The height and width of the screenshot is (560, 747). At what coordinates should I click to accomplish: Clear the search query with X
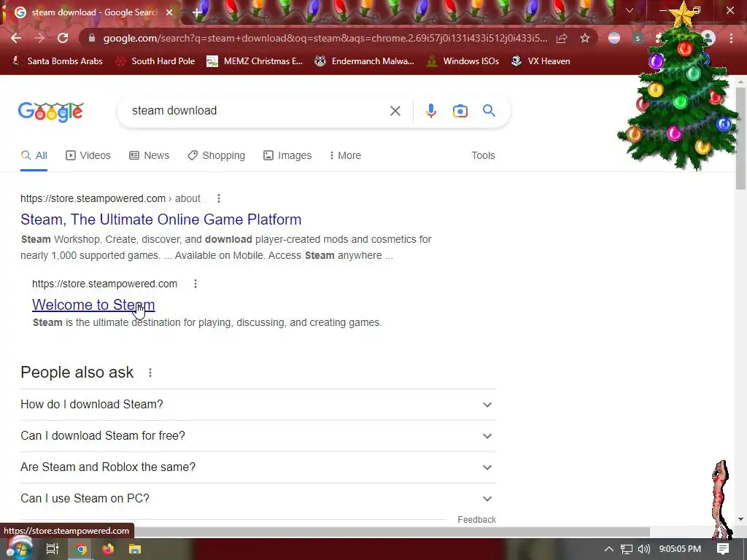tap(395, 111)
